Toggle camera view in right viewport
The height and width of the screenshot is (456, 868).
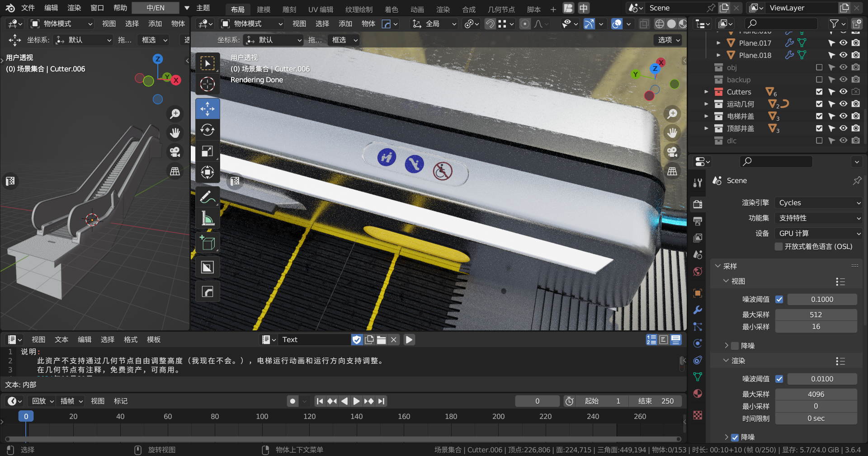(672, 152)
